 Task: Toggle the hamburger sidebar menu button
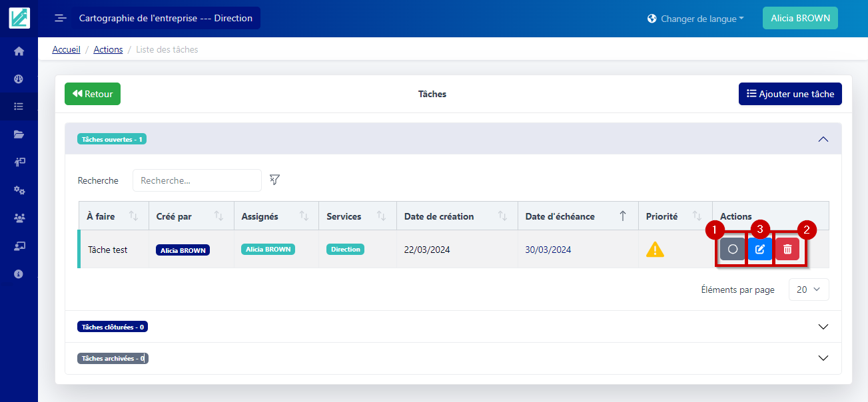point(61,18)
